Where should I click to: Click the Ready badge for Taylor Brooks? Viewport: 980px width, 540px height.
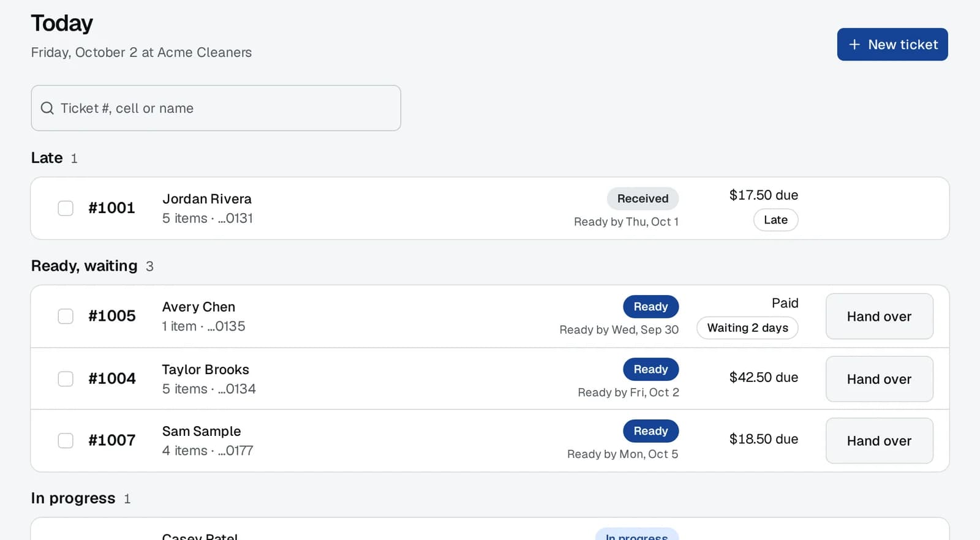651,369
